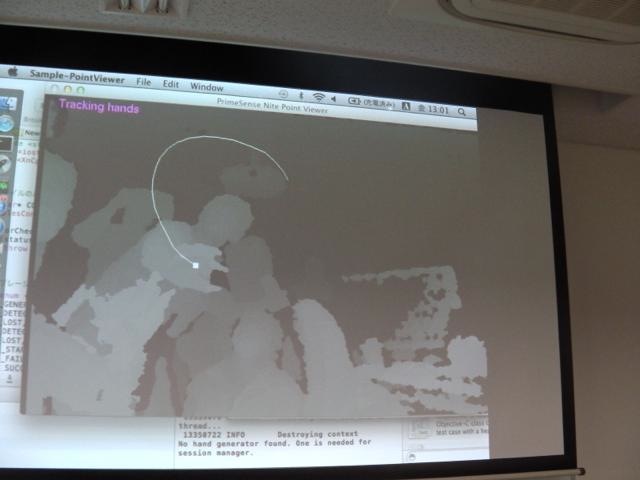Screen dimensions: 640x480
Task: Open the Window menu
Action: coord(206,87)
